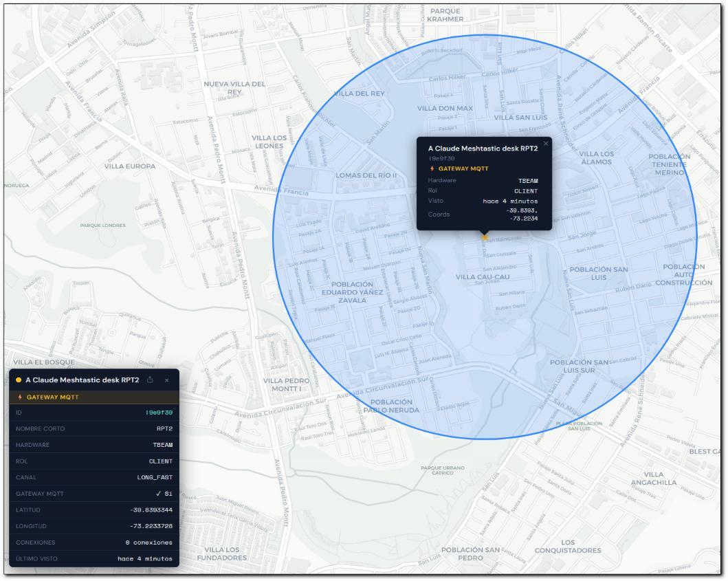This screenshot has width=728, height=581.
Task: Click the lightning bolt icon in the map popup
Action: click(x=432, y=168)
